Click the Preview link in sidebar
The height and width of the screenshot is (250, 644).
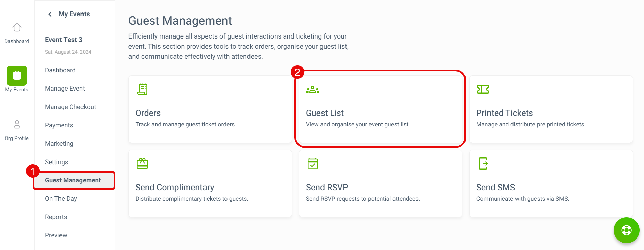pos(56,235)
